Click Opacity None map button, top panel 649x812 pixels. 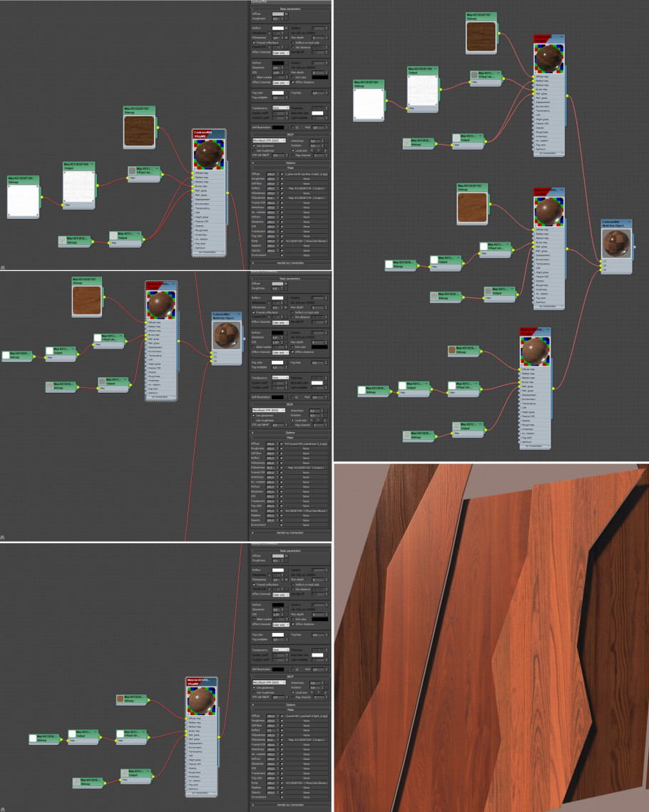tap(306, 250)
